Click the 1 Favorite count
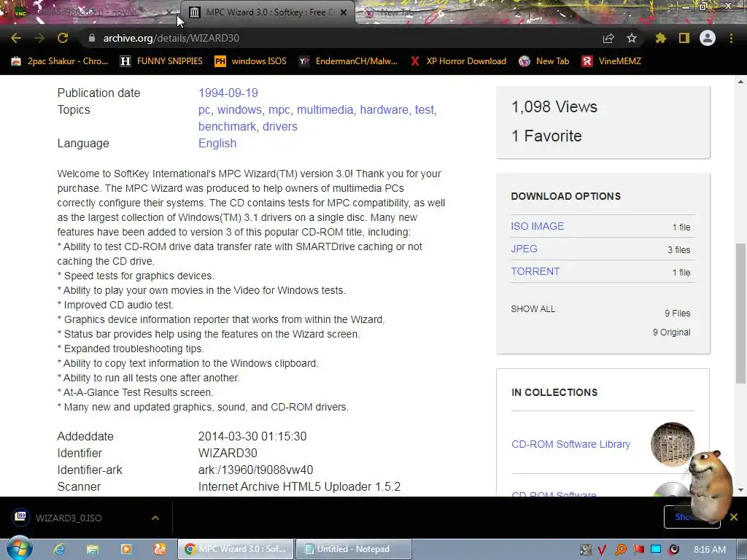This screenshot has height=560, width=747. coord(546,136)
